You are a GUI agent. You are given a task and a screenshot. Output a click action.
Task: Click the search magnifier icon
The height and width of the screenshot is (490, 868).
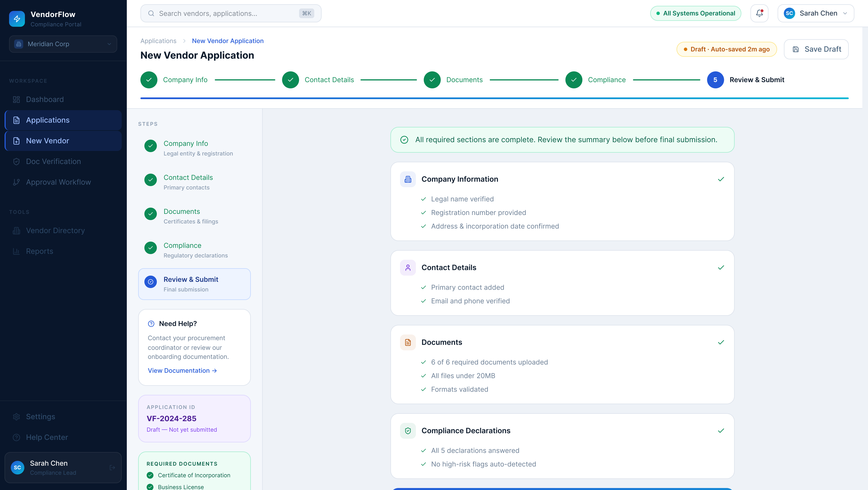coord(151,14)
